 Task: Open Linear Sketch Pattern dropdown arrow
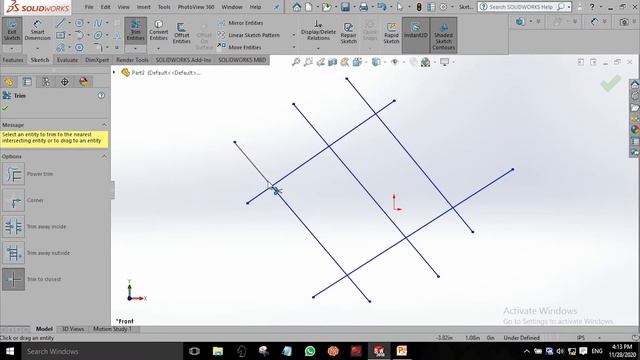tap(293, 35)
